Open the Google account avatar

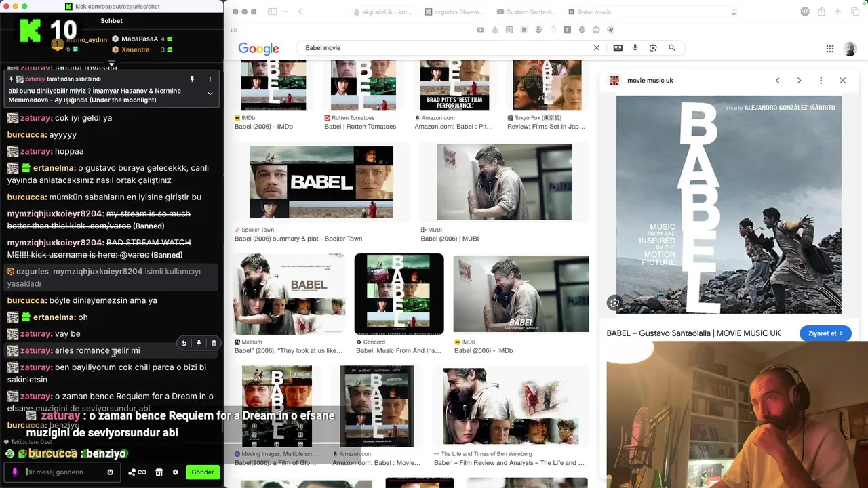tap(850, 49)
